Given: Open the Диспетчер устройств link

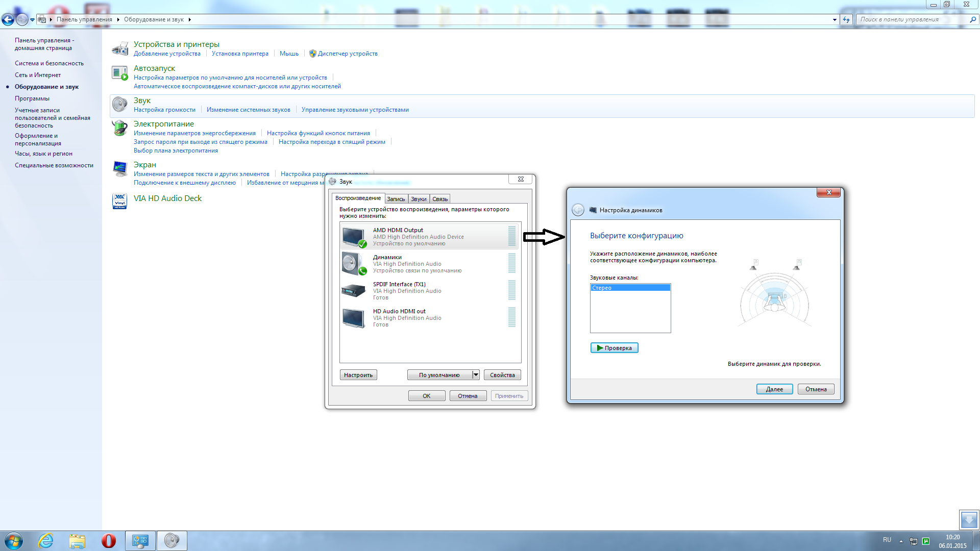Looking at the screenshot, I should click(x=347, y=54).
